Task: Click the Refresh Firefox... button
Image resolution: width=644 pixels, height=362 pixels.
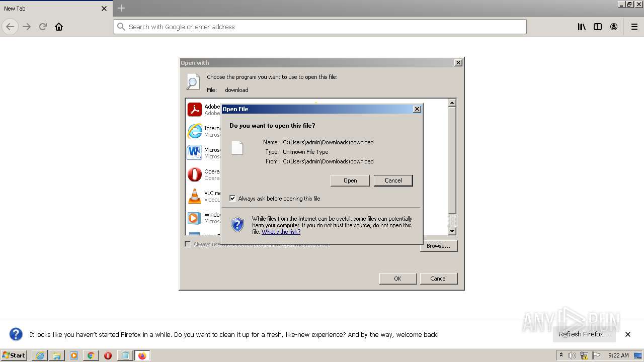Action: point(584,334)
